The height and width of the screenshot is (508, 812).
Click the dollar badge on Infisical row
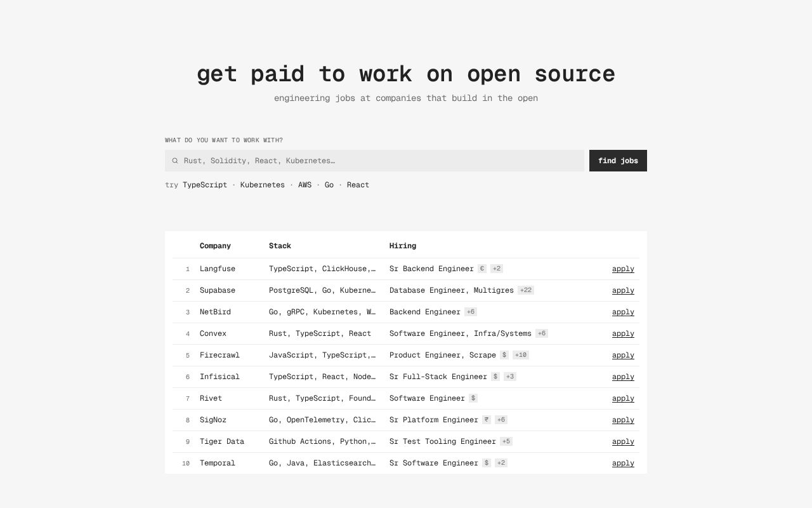click(495, 377)
